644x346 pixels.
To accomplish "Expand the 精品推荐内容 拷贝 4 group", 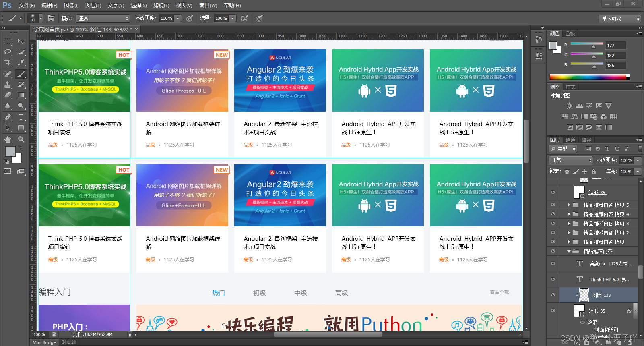I will (x=569, y=214).
